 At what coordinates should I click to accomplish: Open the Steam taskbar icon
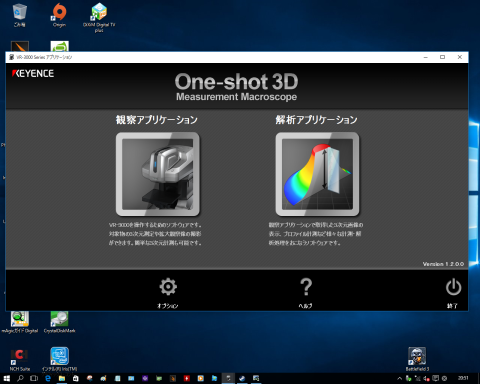pos(242,378)
